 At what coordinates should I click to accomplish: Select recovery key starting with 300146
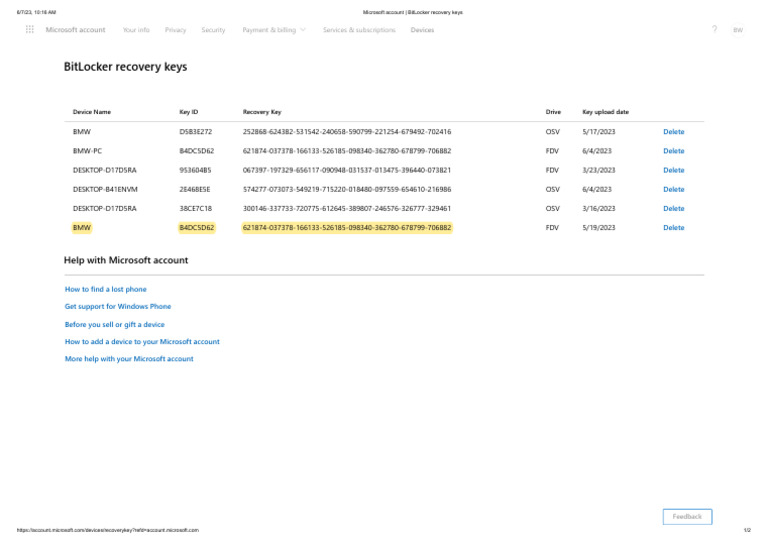pos(347,208)
